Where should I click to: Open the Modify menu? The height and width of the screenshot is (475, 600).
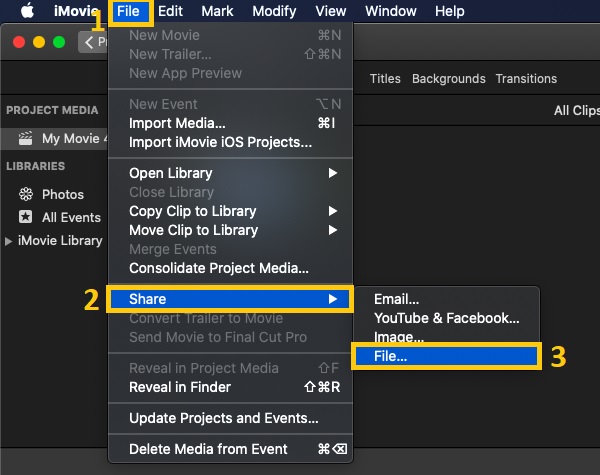click(274, 11)
